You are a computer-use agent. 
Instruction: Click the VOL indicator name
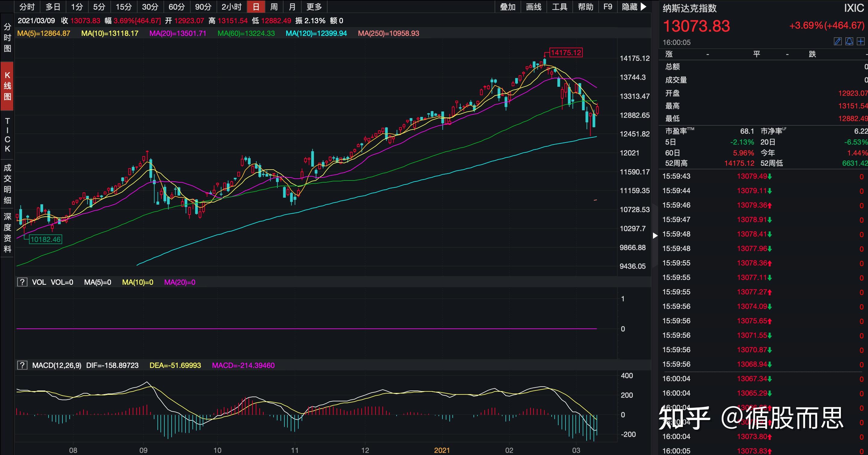[x=39, y=282]
